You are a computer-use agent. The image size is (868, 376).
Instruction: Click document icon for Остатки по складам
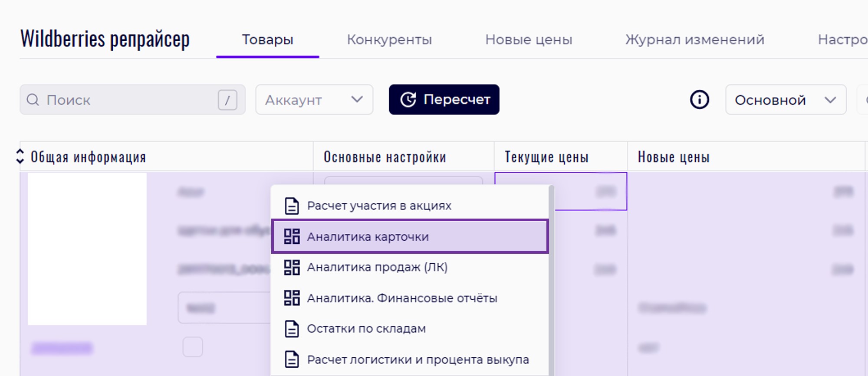pos(292,329)
